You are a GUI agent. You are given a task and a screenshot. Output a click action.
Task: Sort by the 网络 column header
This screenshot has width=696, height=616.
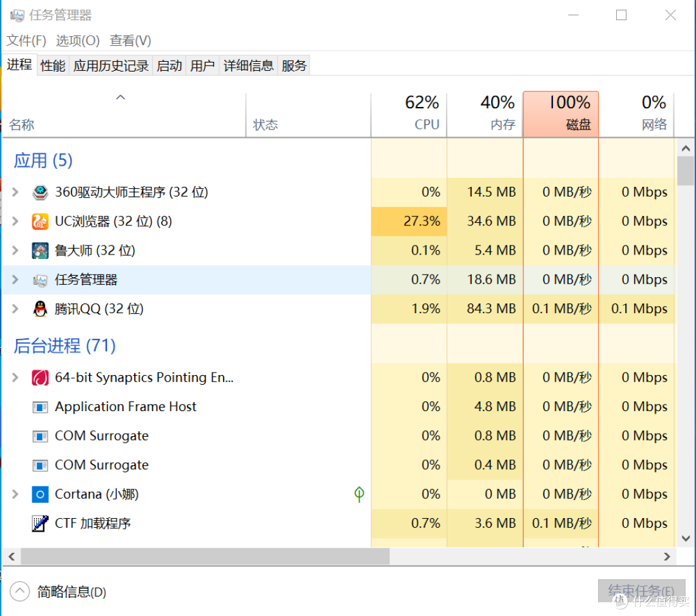pos(637,114)
